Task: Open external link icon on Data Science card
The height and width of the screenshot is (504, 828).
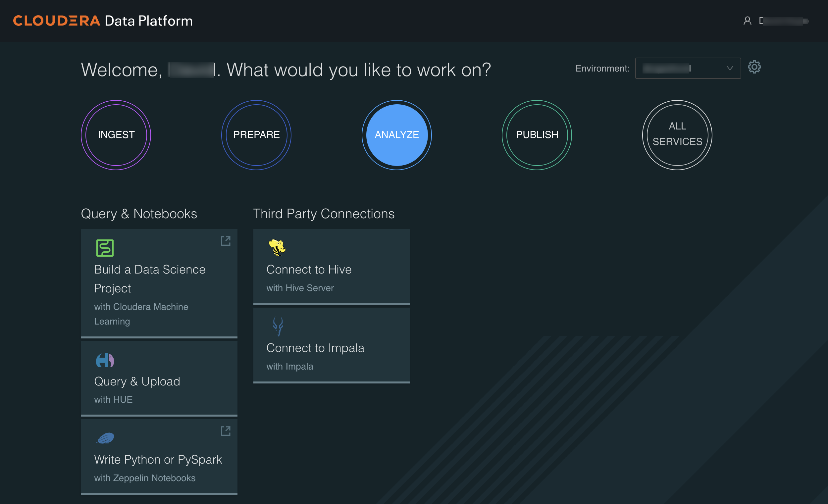Action: point(226,241)
